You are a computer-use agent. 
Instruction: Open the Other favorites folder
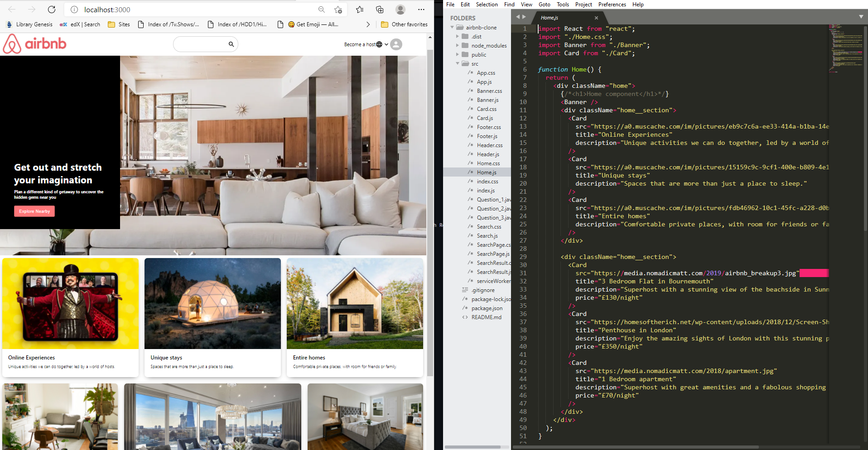tap(404, 24)
